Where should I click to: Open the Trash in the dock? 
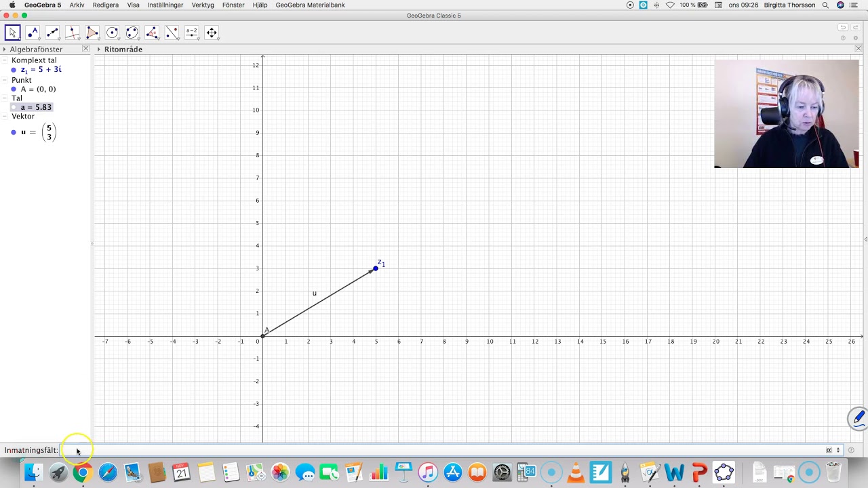pyautogui.click(x=833, y=472)
